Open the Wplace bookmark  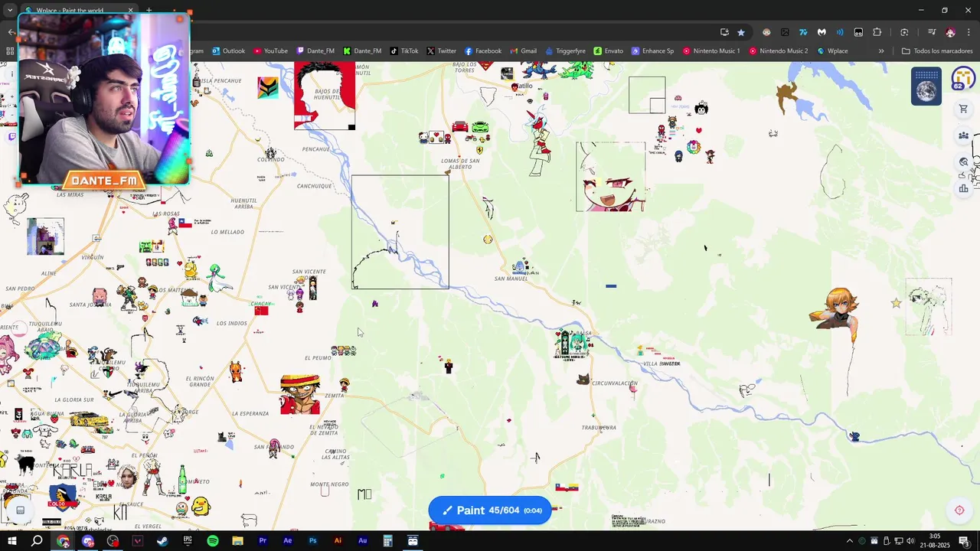(x=832, y=51)
